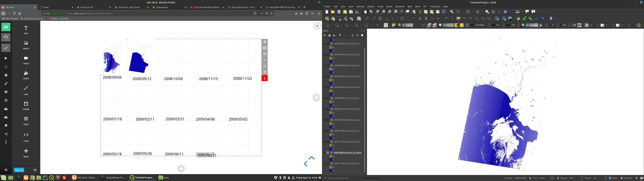Screen dimensions: 644x181
Task: Click the QGIS Zoom In magnifier tool
Action: [377, 12]
